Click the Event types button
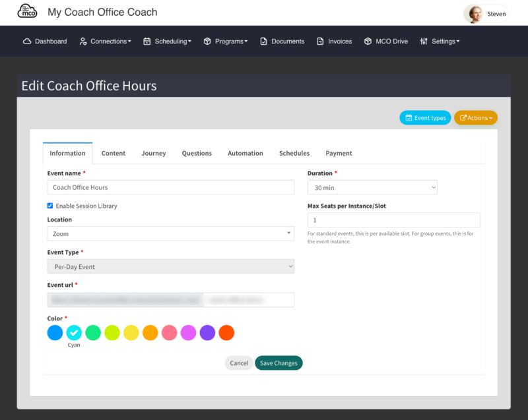 pos(425,118)
